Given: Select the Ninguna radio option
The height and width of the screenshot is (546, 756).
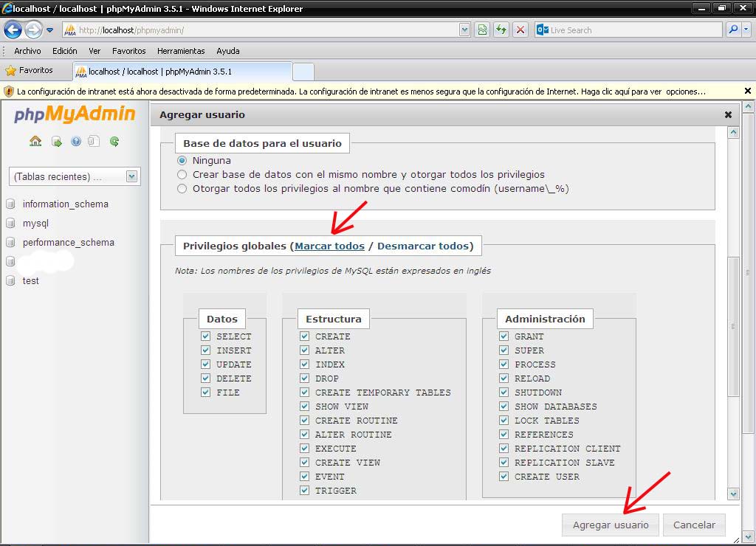Looking at the screenshot, I should [182, 160].
